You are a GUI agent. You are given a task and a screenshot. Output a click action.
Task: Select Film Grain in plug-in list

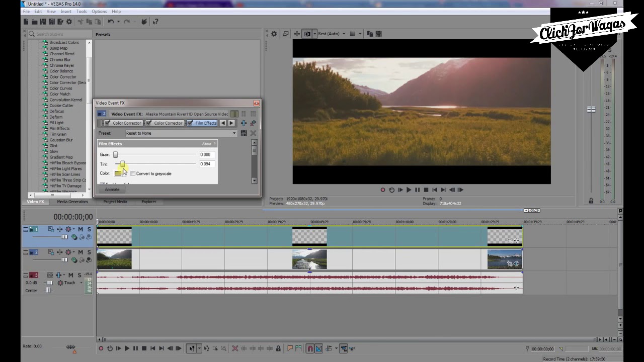click(x=58, y=134)
